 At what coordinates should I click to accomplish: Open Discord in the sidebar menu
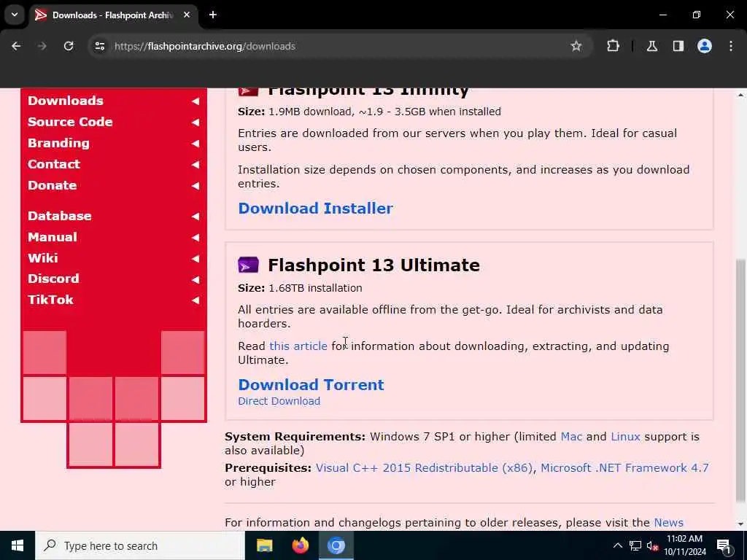[53, 279]
